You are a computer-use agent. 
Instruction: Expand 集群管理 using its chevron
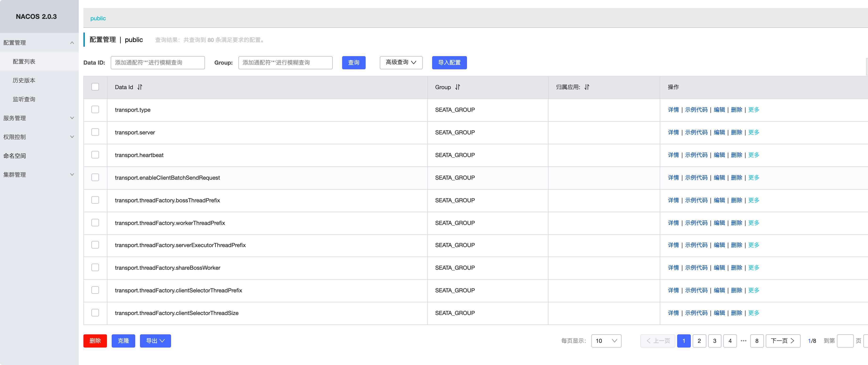click(72, 174)
